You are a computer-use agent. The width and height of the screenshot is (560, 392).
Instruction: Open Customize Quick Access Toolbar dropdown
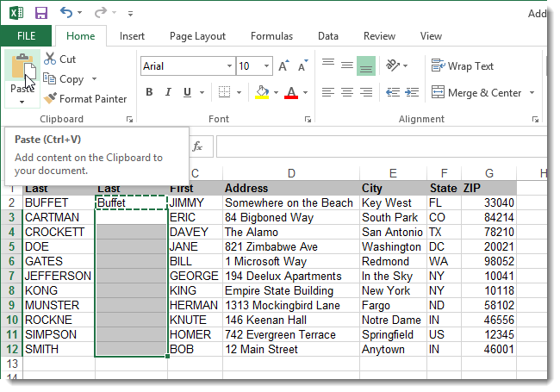(x=130, y=14)
